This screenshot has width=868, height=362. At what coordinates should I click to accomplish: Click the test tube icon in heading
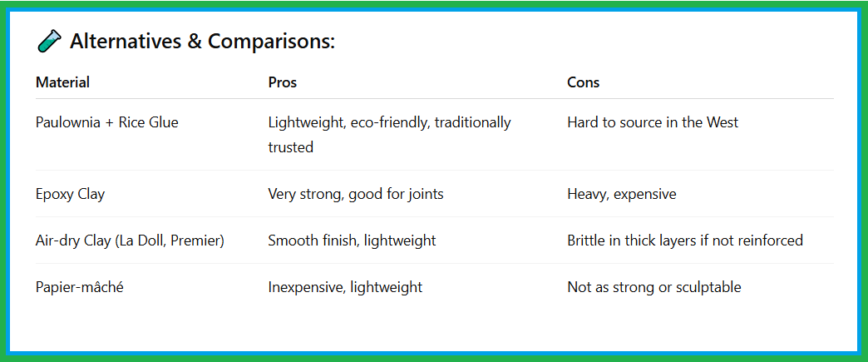click(49, 41)
